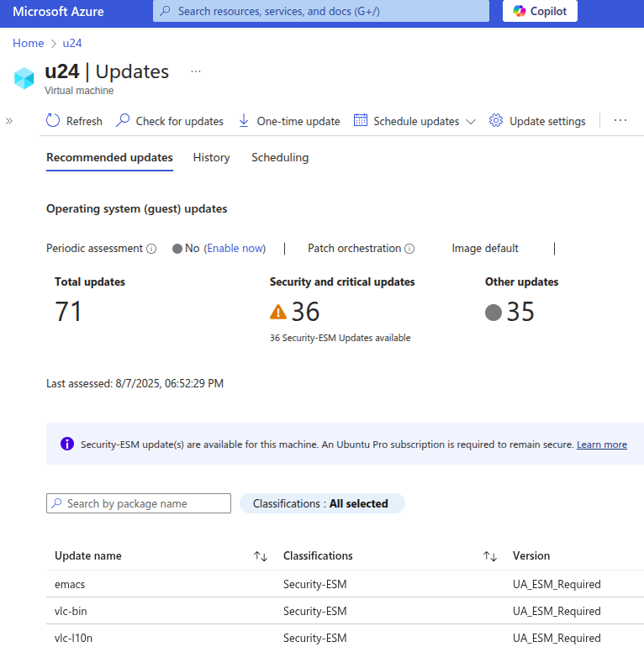Switch to the Scheduling tab
The width and height of the screenshot is (644, 647).
pos(280,158)
